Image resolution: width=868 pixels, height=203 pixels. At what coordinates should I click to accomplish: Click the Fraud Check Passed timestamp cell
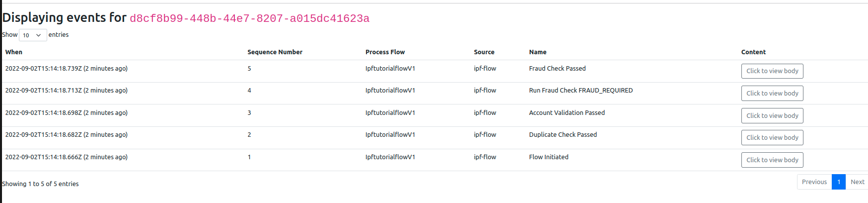(x=66, y=69)
